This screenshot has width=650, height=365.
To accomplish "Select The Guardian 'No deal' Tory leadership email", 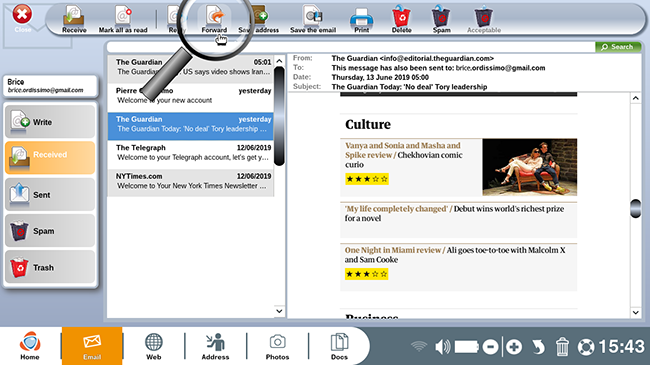I will click(191, 126).
